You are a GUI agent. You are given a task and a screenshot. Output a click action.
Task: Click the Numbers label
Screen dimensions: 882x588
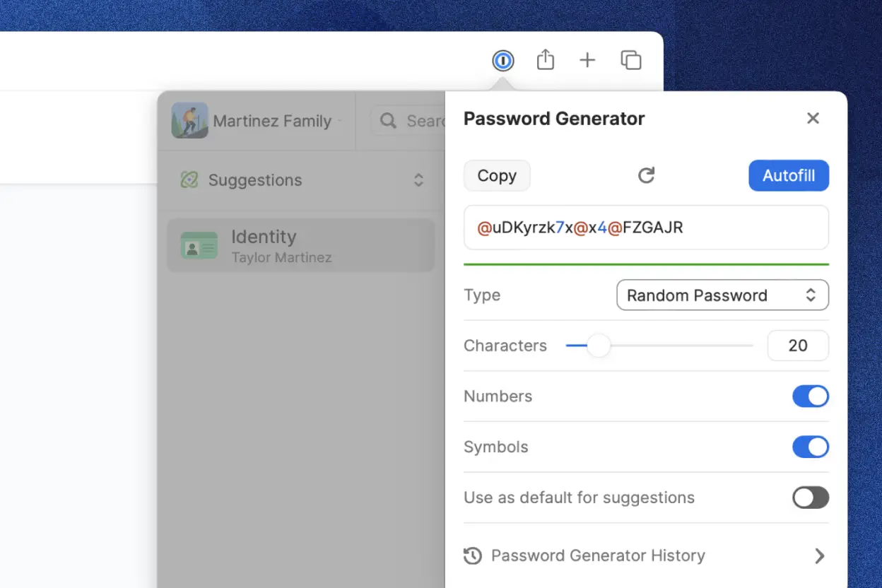(x=498, y=396)
